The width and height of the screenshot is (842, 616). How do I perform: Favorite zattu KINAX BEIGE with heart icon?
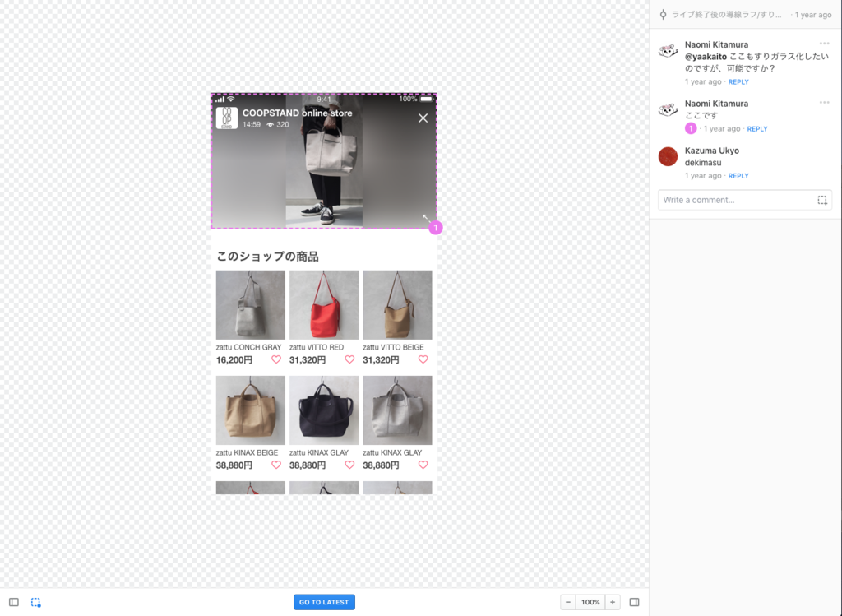tap(276, 465)
